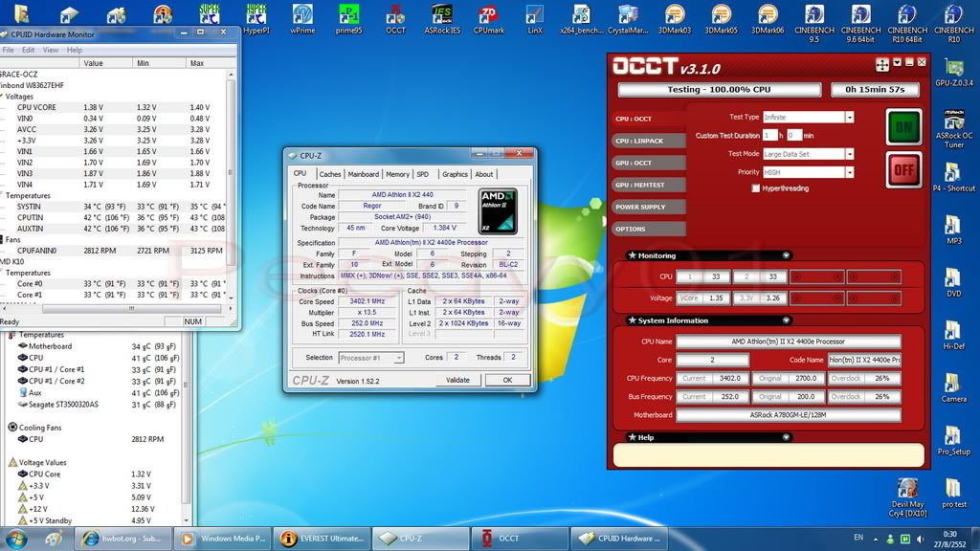Image resolution: width=980 pixels, height=551 pixels.
Task: Click Hardware Monitor horizontal scrollbar
Action: pos(131,309)
